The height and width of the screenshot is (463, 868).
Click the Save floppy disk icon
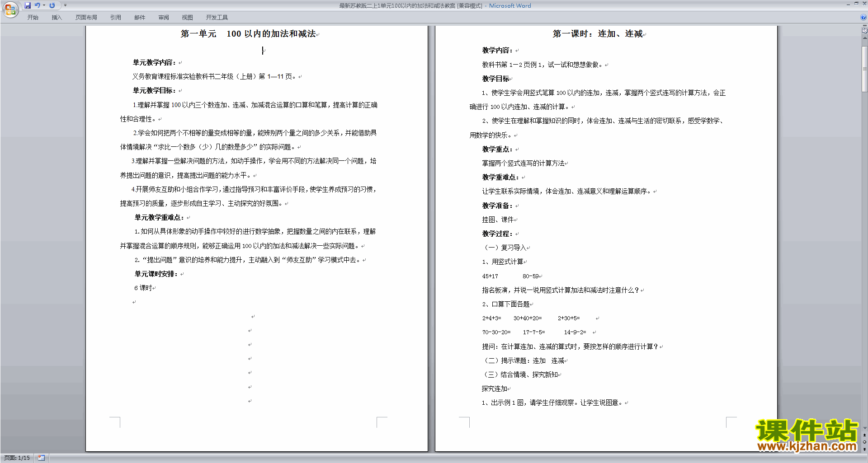click(x=28, y=5)
